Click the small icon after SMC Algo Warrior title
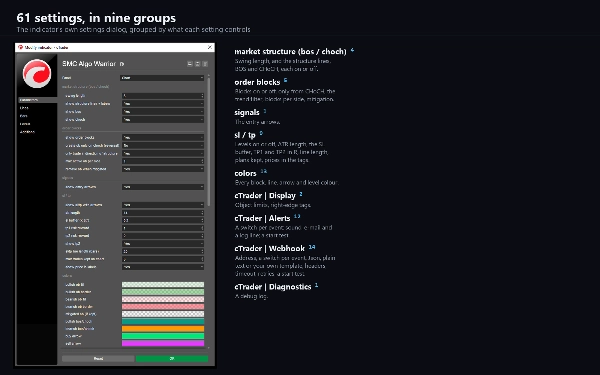The width and height of the screenshot is (600, 375). (x=122, y=64)
